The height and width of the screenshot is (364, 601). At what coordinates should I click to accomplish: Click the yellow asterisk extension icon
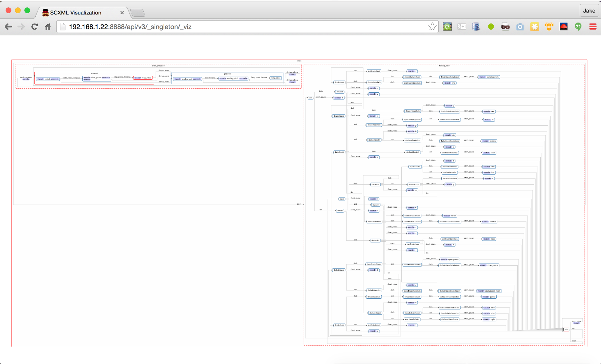pyautogui.click(x=535, y=27)
